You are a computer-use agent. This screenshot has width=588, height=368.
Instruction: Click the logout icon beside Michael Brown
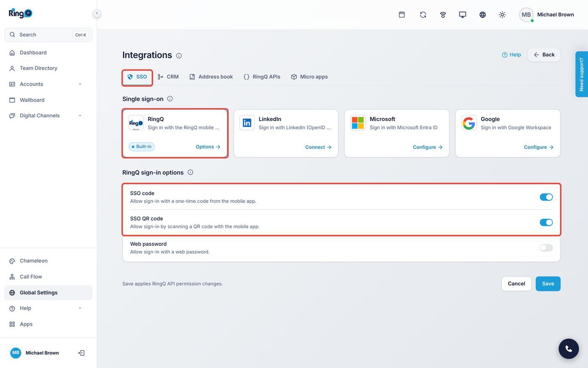(81, 353)
